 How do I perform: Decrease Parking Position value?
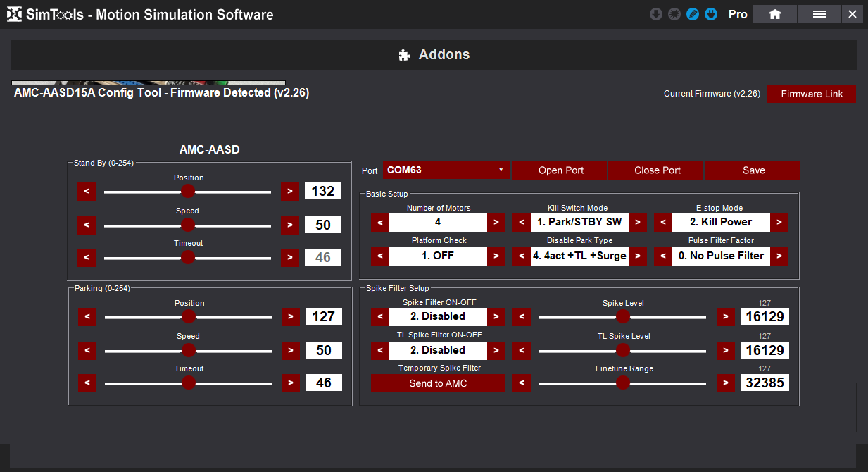pos(87,317)
